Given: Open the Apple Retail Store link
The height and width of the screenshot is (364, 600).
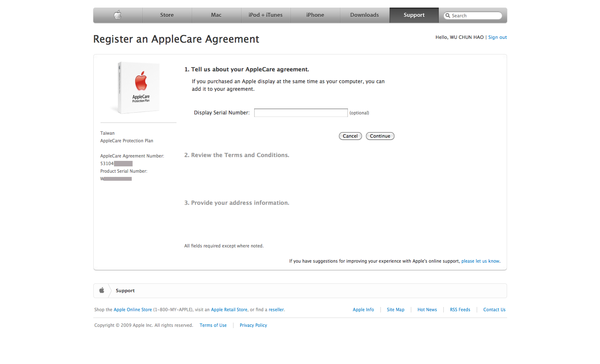Looking at the screenshot, I should (x=229, y=310).
